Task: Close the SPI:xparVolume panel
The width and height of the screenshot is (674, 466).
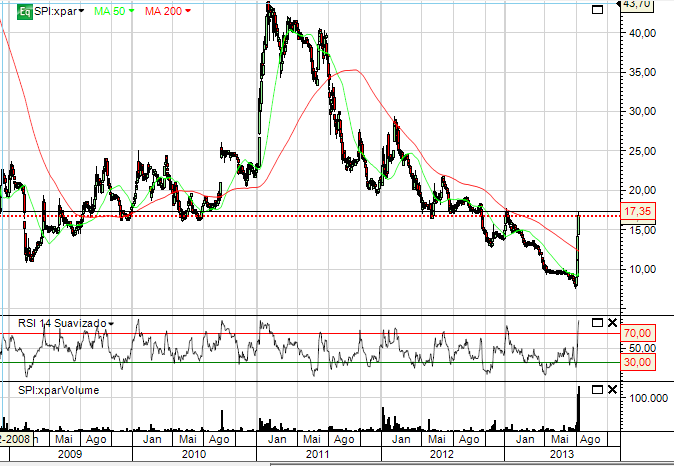Action: [613, 389]
